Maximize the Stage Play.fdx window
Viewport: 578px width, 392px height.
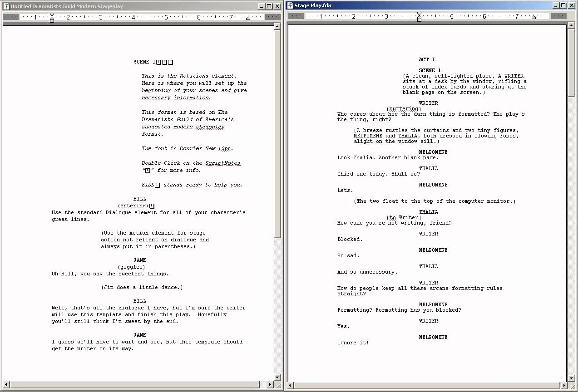click(x=563, y=5)
